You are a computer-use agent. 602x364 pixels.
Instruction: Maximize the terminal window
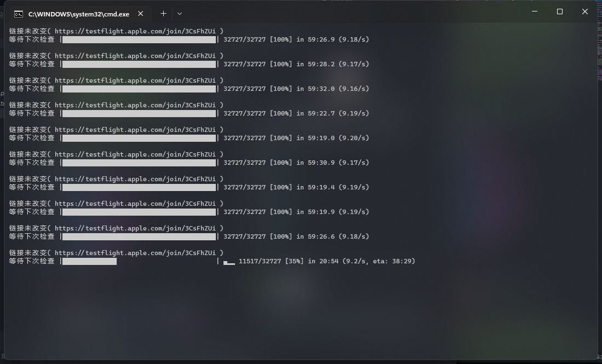[x=560, y=11]
